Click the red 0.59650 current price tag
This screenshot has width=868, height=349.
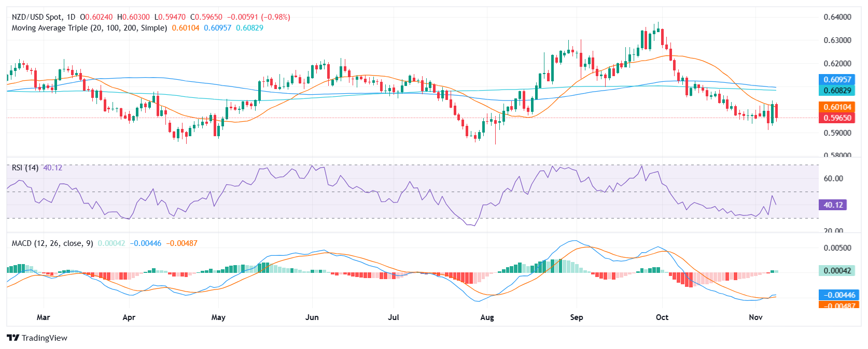[x=837, y=118]
